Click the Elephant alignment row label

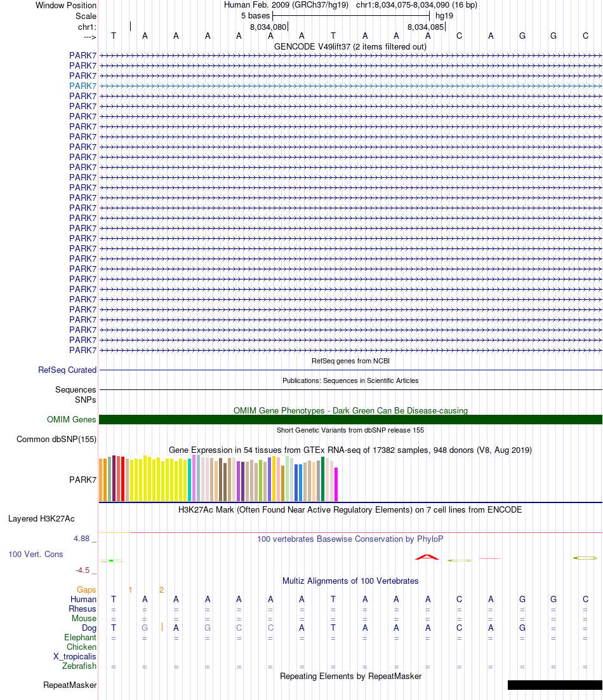click(x=80, y=638)
